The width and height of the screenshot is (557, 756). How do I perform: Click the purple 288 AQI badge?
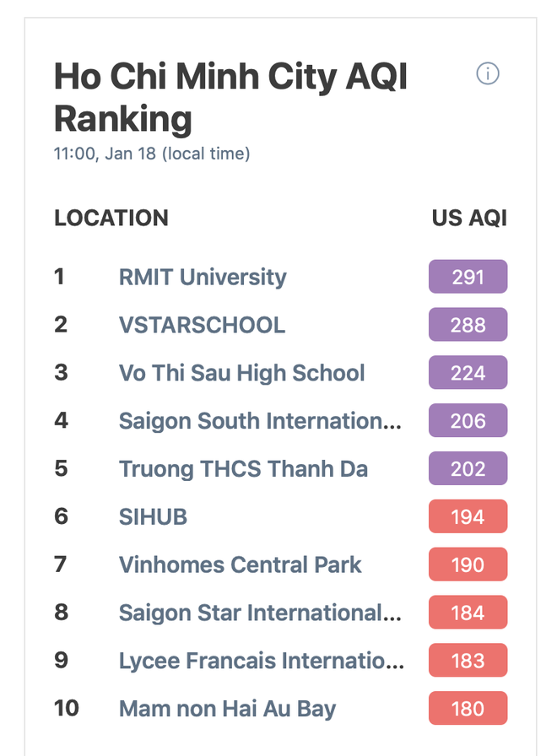tap(468, 325)
